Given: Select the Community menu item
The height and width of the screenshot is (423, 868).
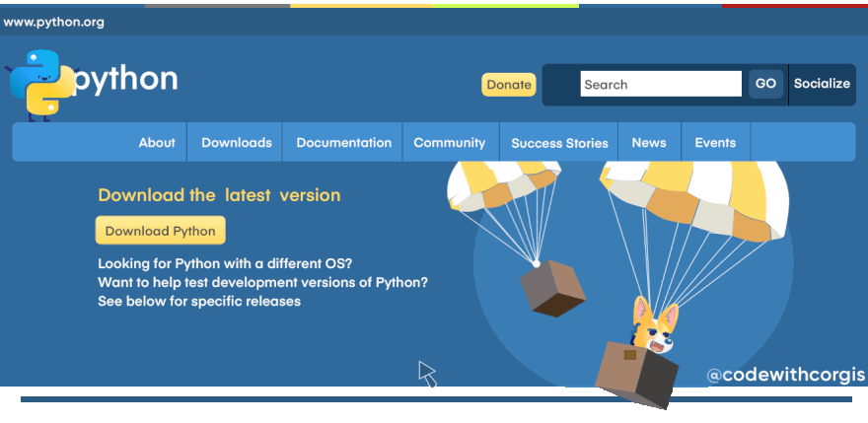Looking at the screenshot, I should point(450,143).
